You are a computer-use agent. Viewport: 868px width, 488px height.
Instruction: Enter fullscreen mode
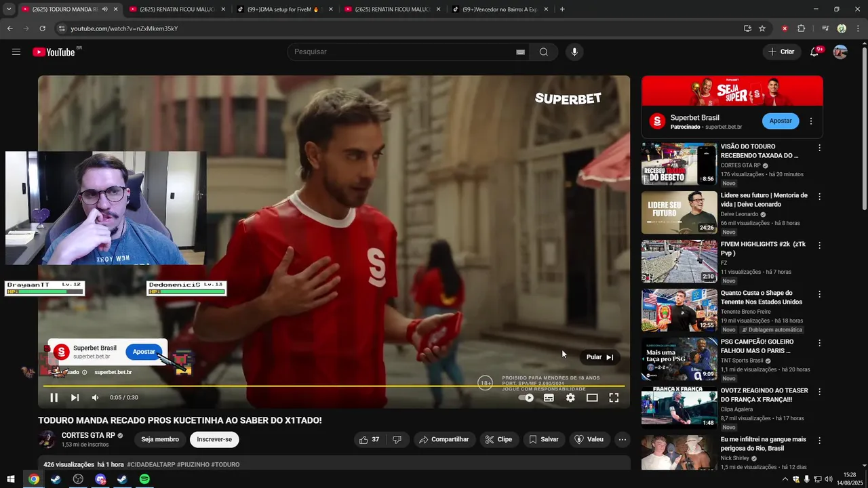point(614,398)
